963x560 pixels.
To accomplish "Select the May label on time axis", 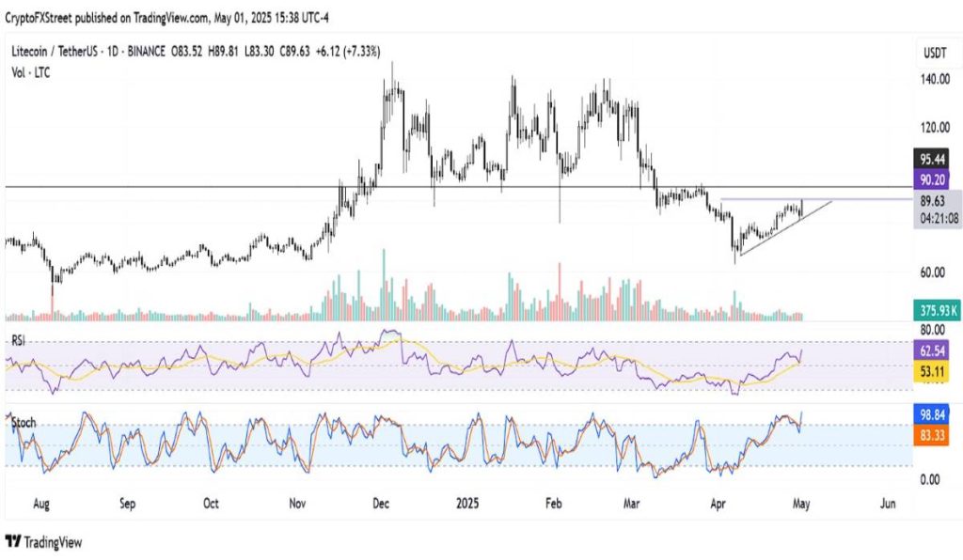I will [802, 504].
